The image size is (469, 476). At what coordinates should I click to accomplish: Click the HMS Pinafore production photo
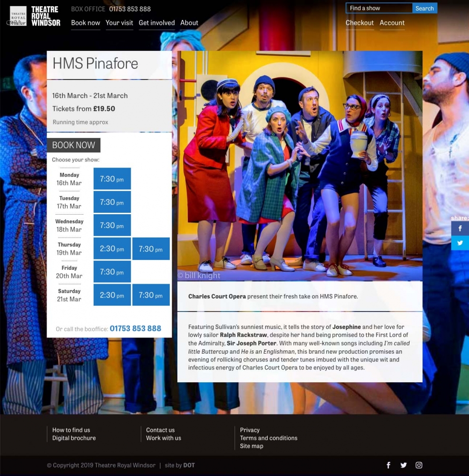tap(300, 166)
